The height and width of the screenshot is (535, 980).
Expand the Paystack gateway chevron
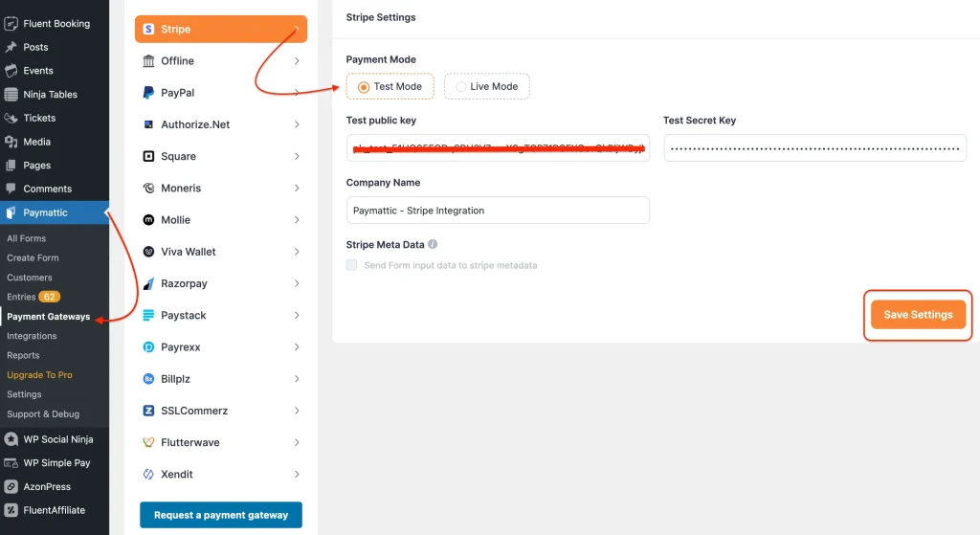pos(297,315)
